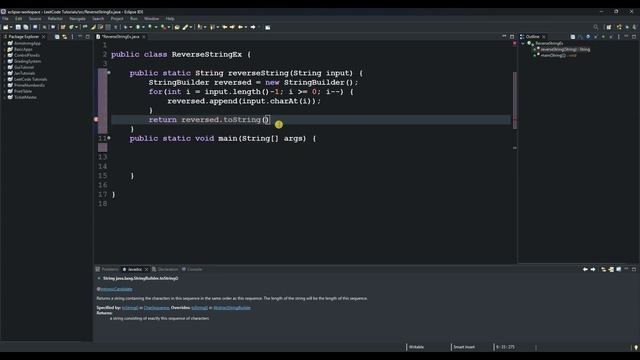Open the Project menu
This screenshot has height=360, width=640.
tap(117, 18)
